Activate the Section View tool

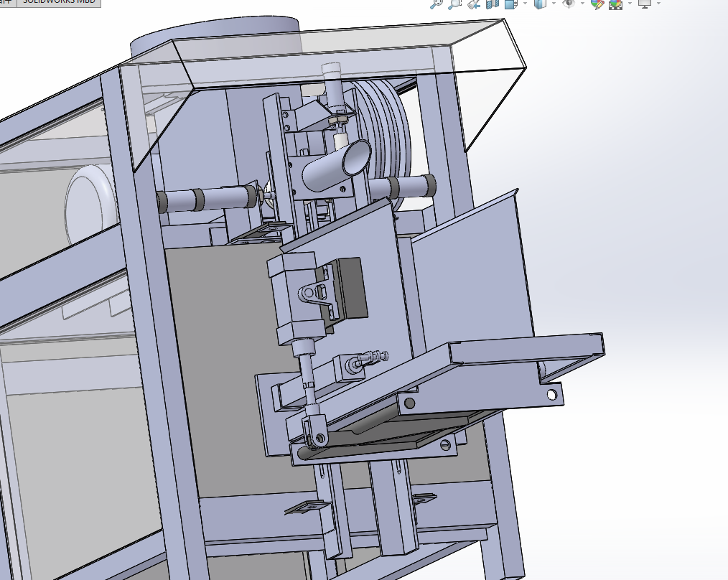(492, 4)
